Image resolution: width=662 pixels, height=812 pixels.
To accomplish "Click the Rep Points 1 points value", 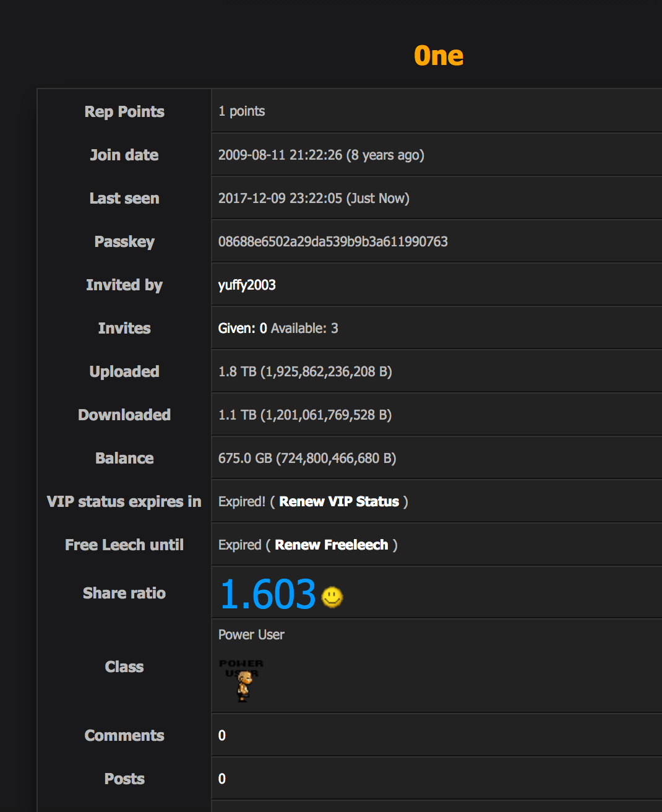I will coord(241,111).
